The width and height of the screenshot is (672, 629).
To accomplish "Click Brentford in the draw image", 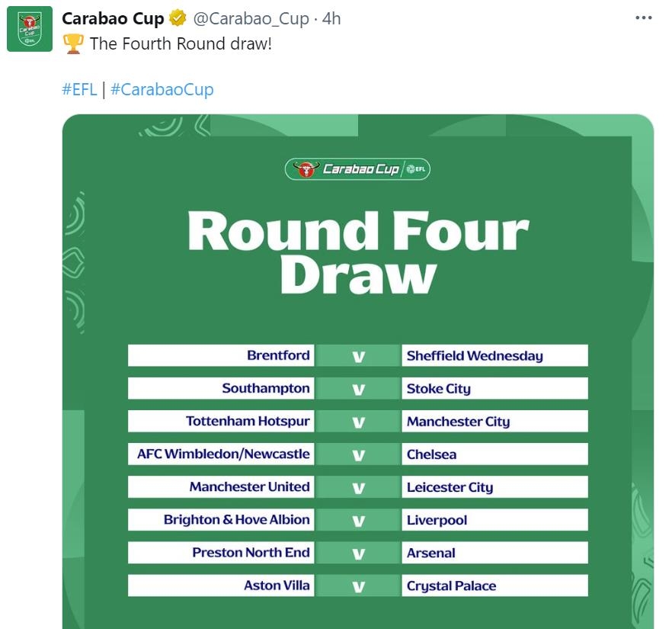I will point(278,355).
